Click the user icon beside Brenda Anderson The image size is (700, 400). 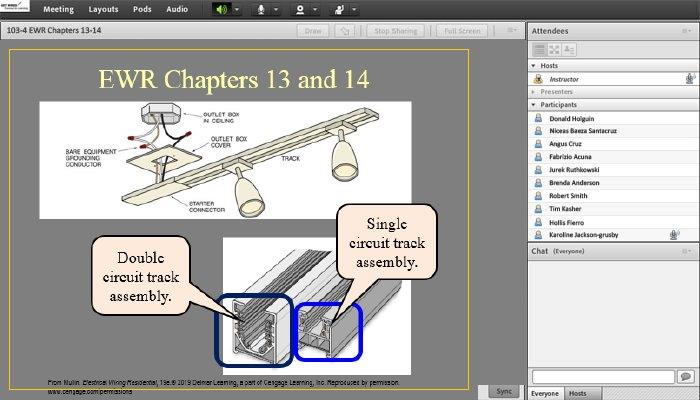(538, 183)
